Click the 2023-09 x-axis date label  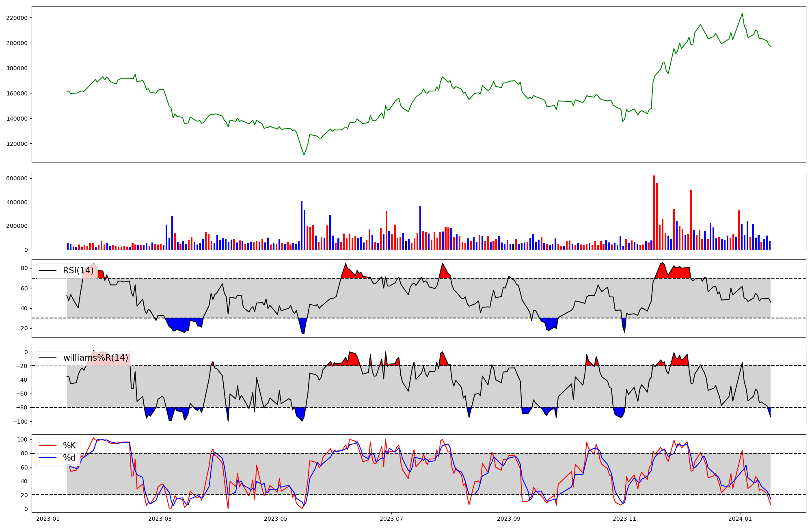click(x=509, y=519)
